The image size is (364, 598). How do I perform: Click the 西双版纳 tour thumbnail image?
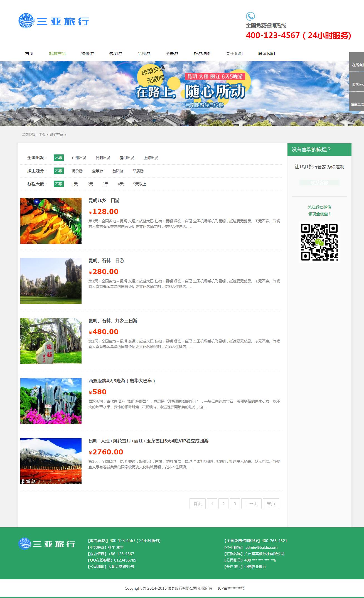[x=51, y=401]
